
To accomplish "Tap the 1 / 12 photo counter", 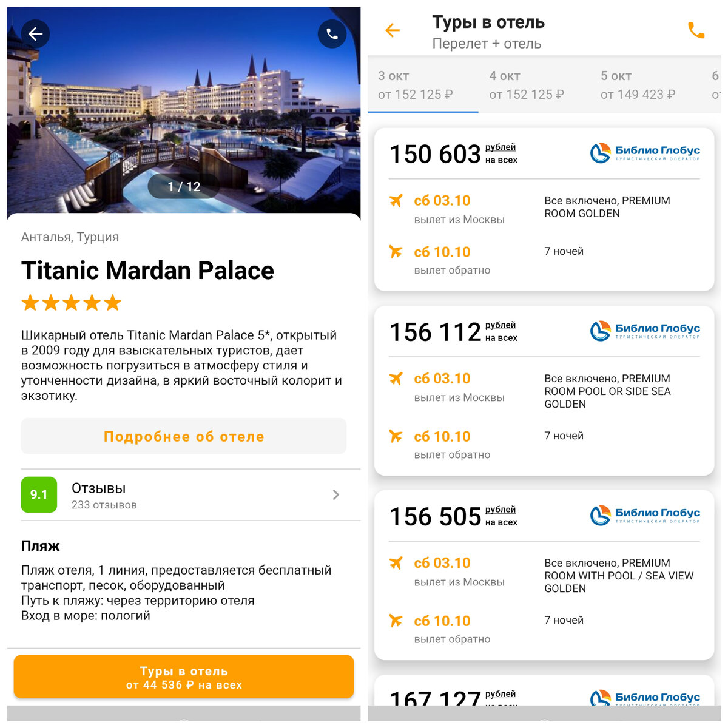I will pyautogui.click(x=184, y=186).
